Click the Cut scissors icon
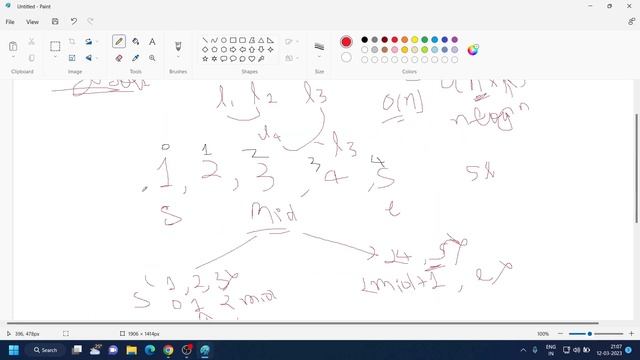640x360 pixels. click(31, 41)
